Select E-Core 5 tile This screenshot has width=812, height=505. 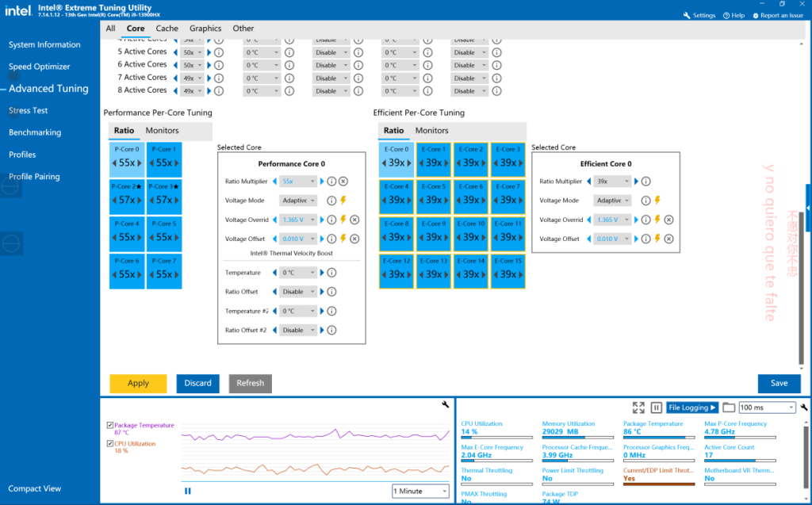click(x=434, y=197)
